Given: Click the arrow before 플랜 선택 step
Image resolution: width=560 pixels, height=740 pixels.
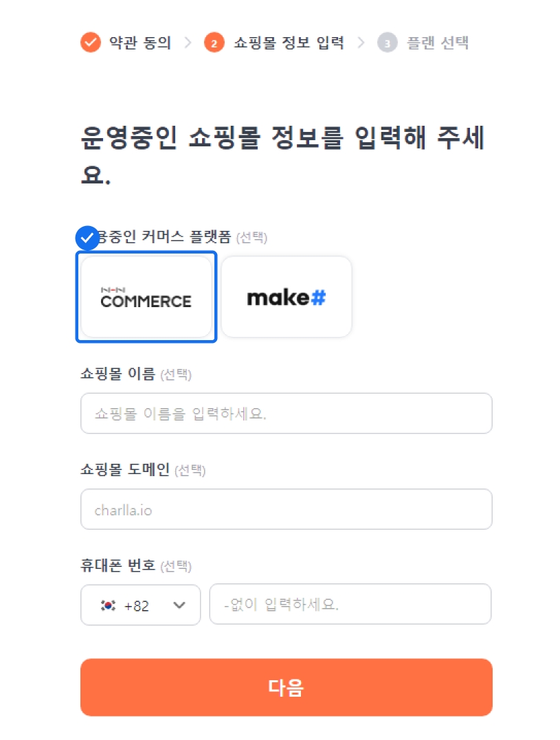Looking at the screenshot, I should (361, 43).
